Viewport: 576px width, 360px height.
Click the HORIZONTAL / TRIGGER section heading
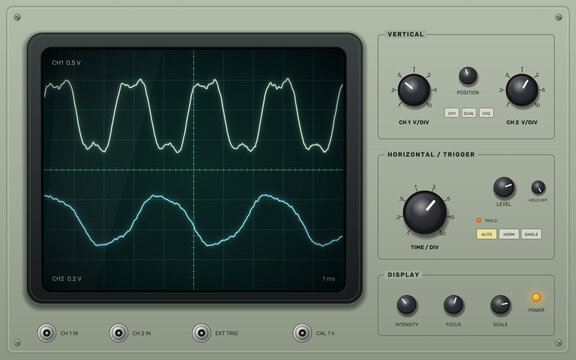(431, 154)
